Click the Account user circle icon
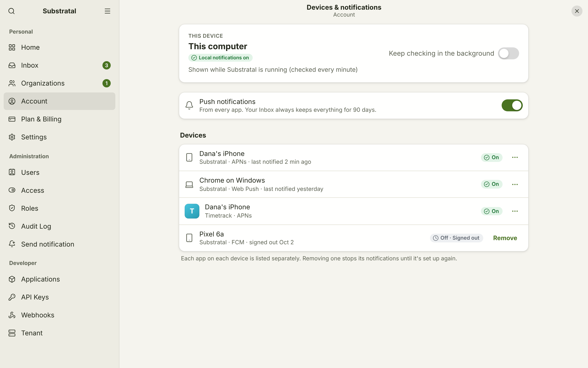The width and height of the screenshot is (588, 368). pos(12,101)
